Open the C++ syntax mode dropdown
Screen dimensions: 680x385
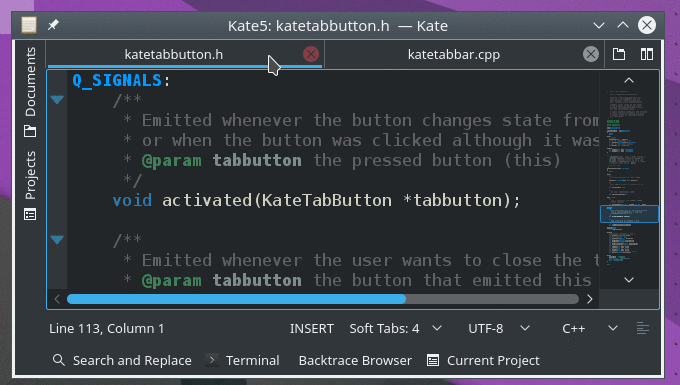point(590,329)
